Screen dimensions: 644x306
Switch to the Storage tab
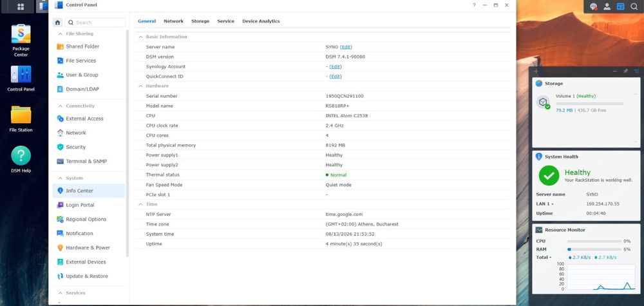click(200, 21)
